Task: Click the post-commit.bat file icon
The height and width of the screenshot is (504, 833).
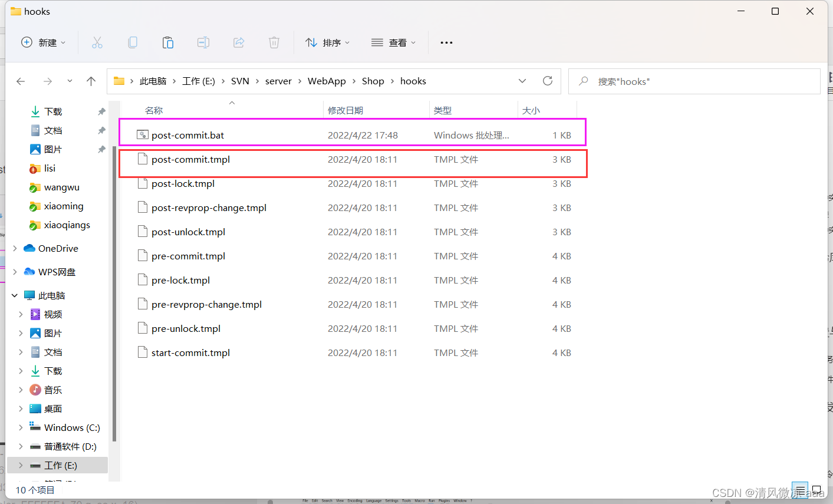Action: click(142, 135)
